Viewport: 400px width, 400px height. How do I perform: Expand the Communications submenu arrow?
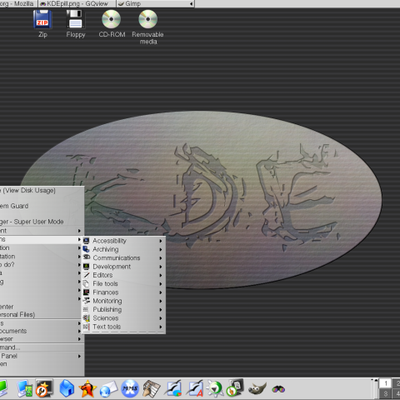point(161,258)
